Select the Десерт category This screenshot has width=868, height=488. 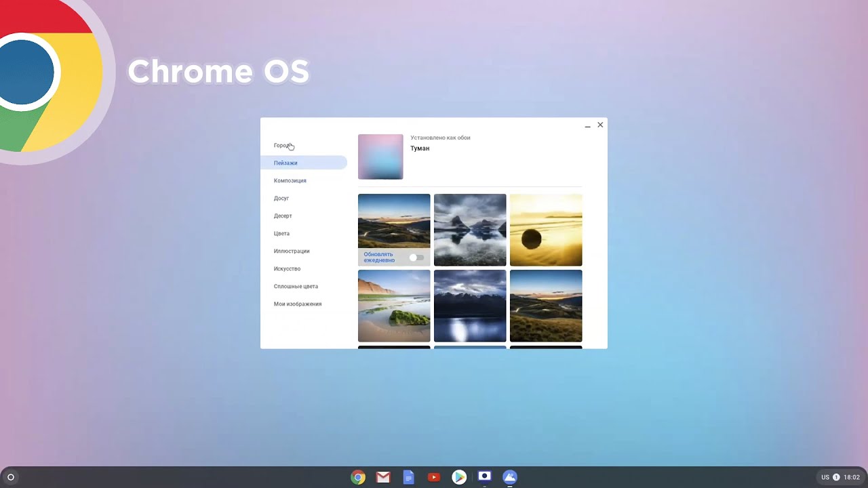pyautogui.click(x=304, y=216)
